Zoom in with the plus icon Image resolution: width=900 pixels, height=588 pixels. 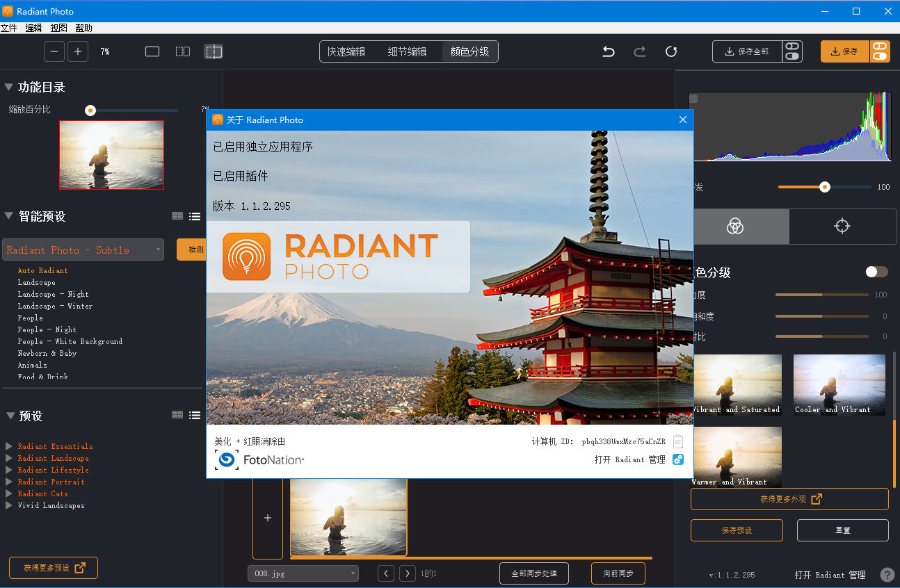[77, 51]
